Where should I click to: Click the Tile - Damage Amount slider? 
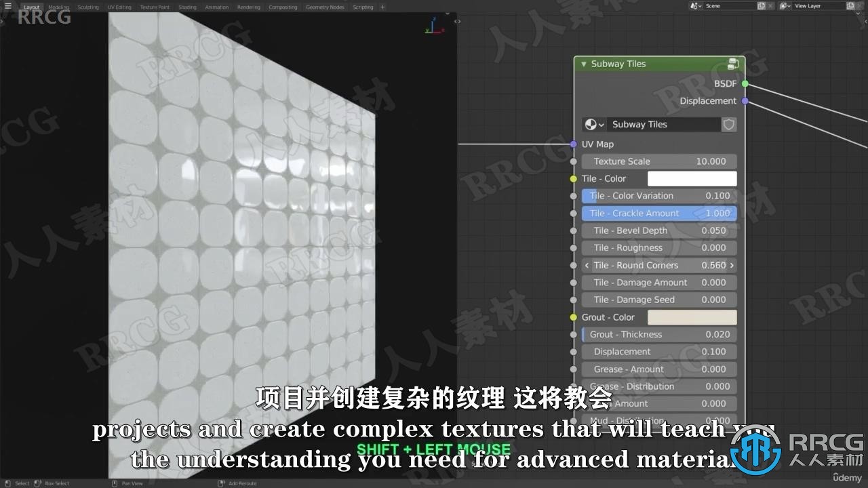(659, 283)
